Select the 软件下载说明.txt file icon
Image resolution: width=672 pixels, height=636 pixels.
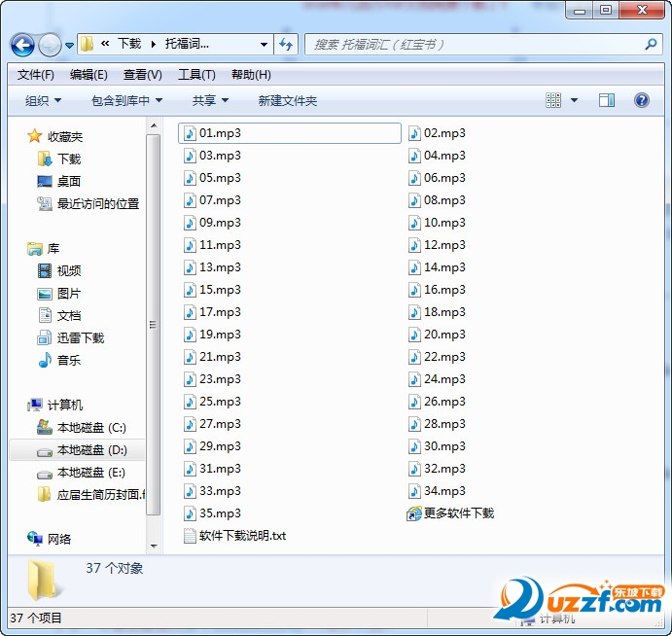[190, 536]
